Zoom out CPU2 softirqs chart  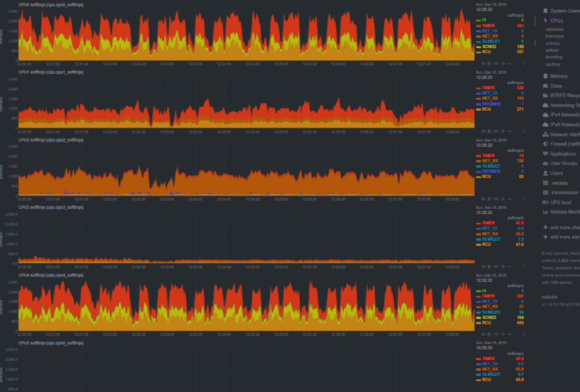pyautogui.click(x=509, y=199)
